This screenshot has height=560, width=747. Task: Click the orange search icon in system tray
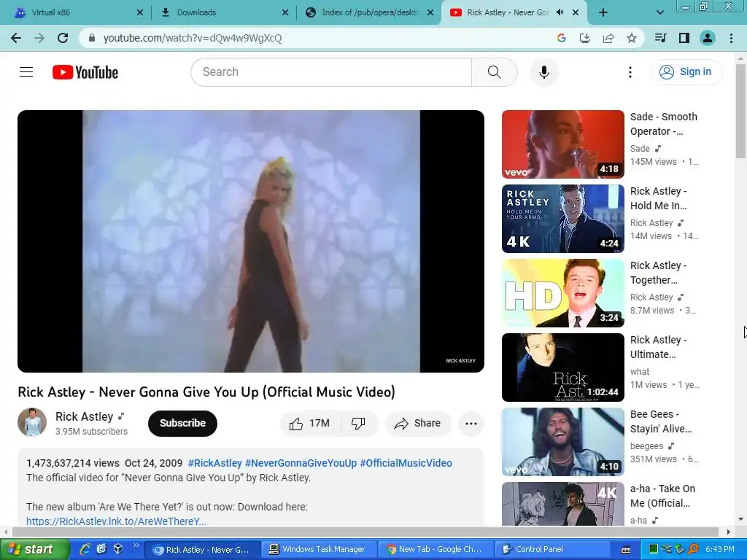pyautogui.click(x=693, y=549)
